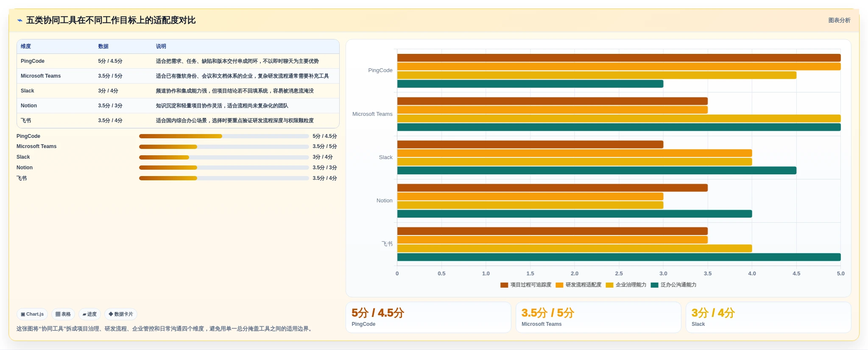Image resolution: width=868 pixels, height=350 pixels.
Task: Toggle 项目过程可追踪度 legend entry in the chart
Action: tap(526, 285)
